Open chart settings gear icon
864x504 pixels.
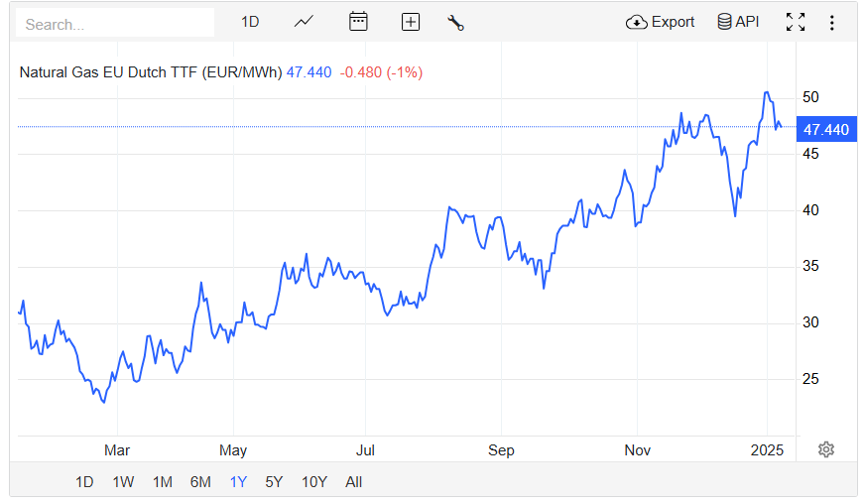(x=826, y=449)
